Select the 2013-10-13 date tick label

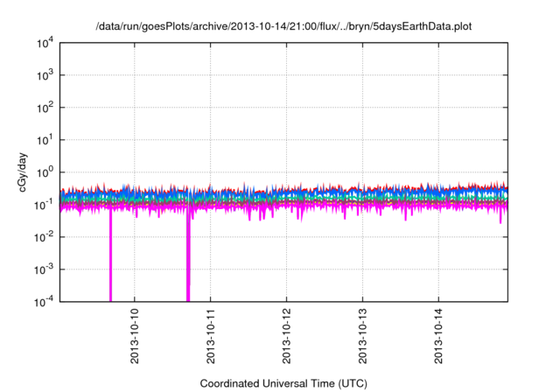tap(362, 336)
